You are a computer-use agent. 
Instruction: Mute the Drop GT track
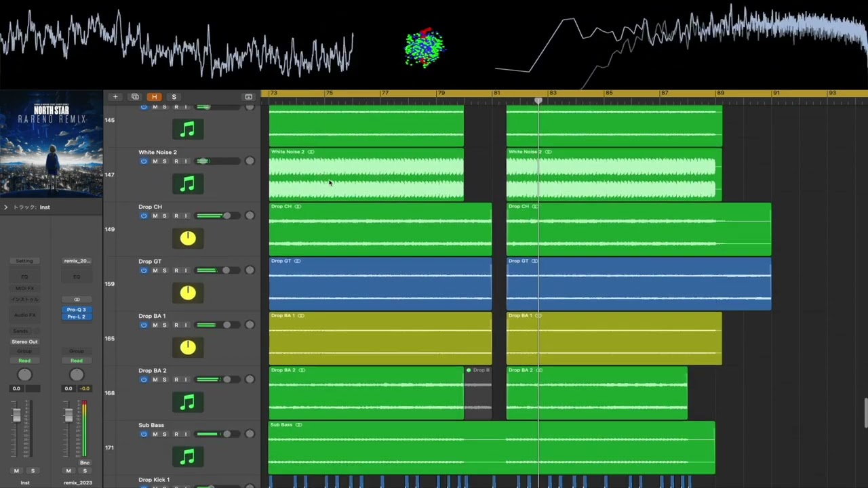[x=155, y=270]
